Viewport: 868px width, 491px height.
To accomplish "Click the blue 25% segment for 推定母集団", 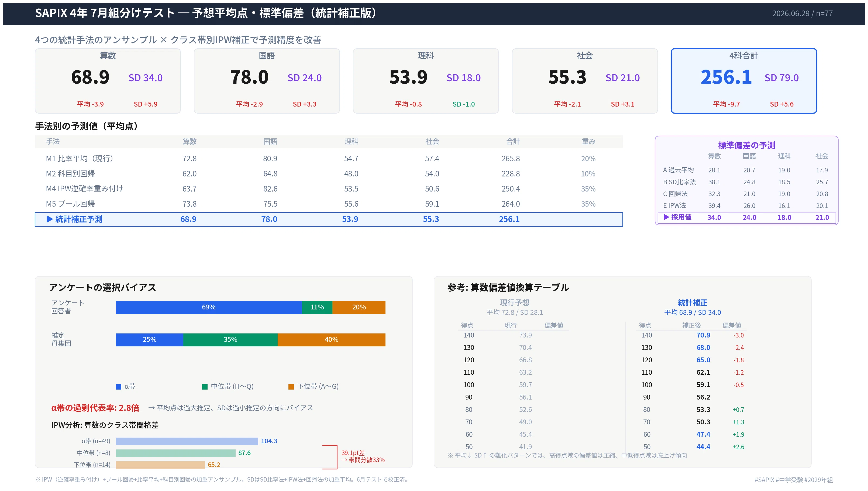I will [150, 340].
